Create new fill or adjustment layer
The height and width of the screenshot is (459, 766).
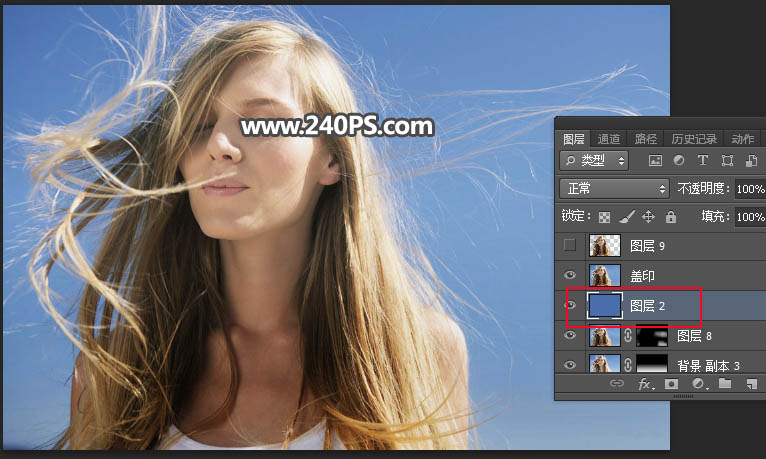pyautogui.click(x=699, y=384)
